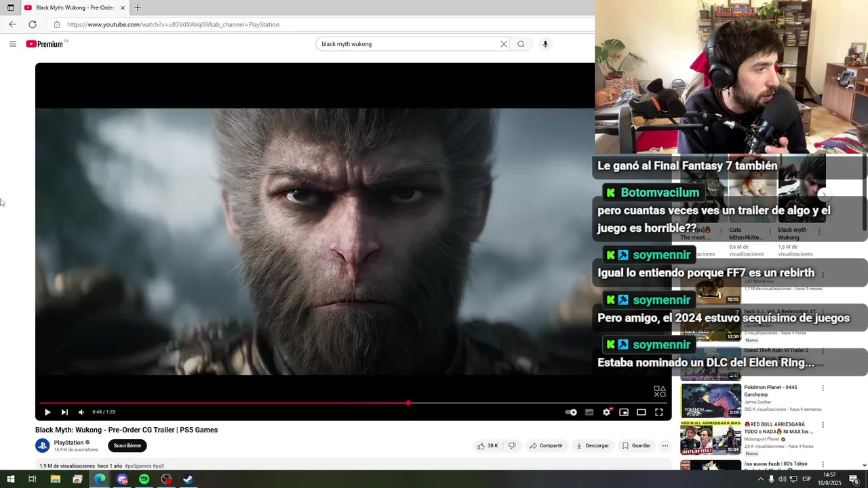This screenshot has width=868, height=488.
Task: Click Descargar to download video
Action: point(593,446)
